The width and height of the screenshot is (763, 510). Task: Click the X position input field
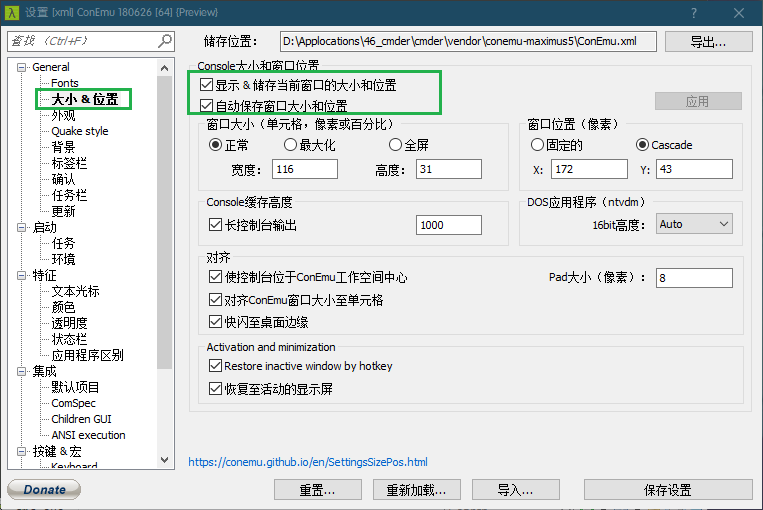pyautogui.click(x=589, y=169)
